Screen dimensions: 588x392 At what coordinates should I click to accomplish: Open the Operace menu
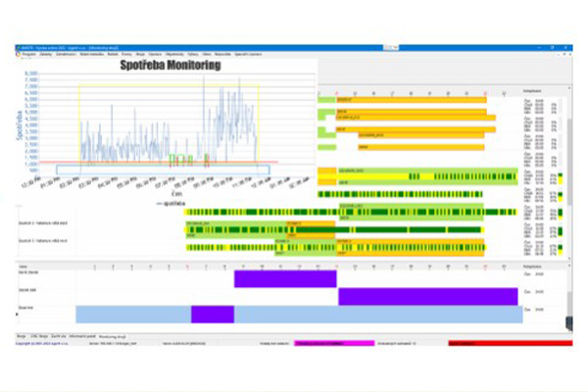(x=157, y=54)
